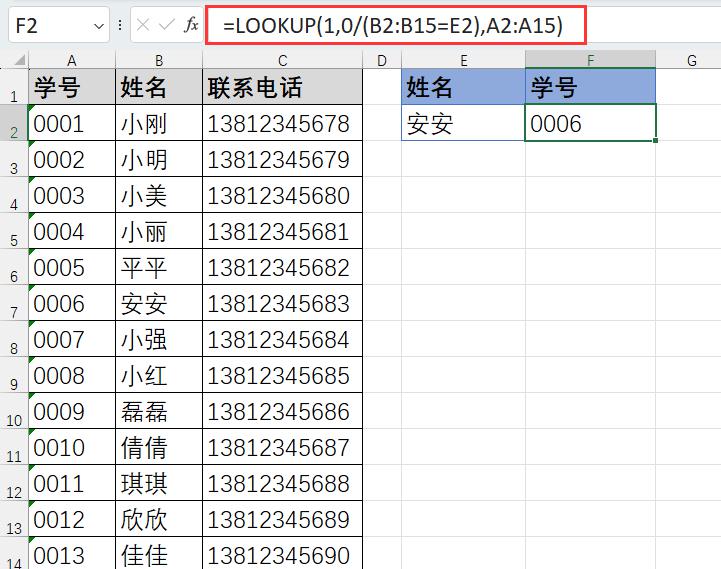The image size is (721, 569).
Task: Click cell C6 with 13812345682
Action: (x=282, y=267)
